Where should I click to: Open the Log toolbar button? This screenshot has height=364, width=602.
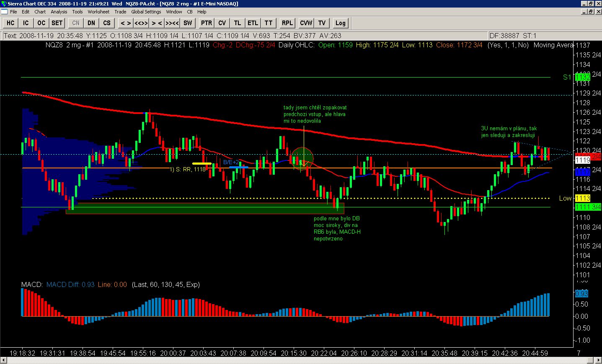(341, 23)
